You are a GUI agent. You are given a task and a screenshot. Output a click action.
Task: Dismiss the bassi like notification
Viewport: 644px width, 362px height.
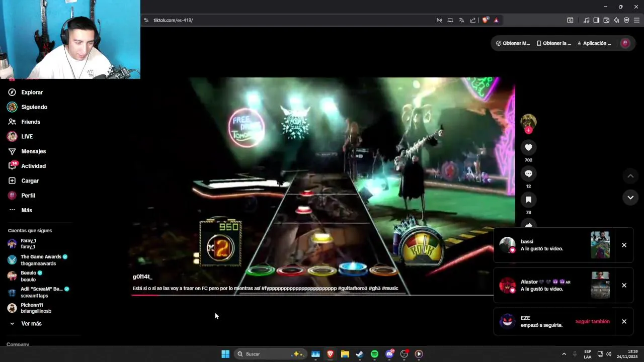pos(624,245)
